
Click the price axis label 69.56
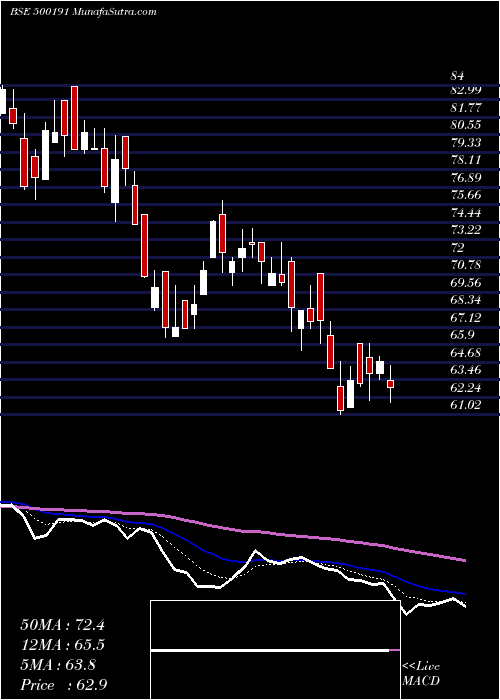[x=466, y=283]
